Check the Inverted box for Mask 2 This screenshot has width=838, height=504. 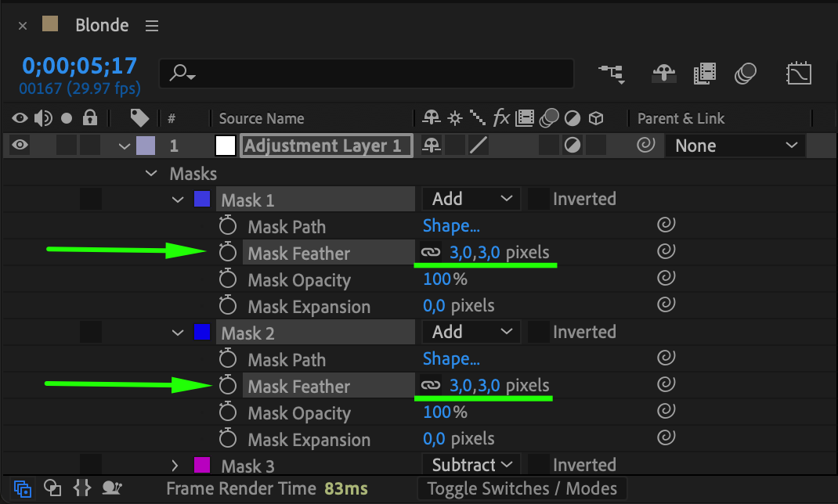click(539, 332)
